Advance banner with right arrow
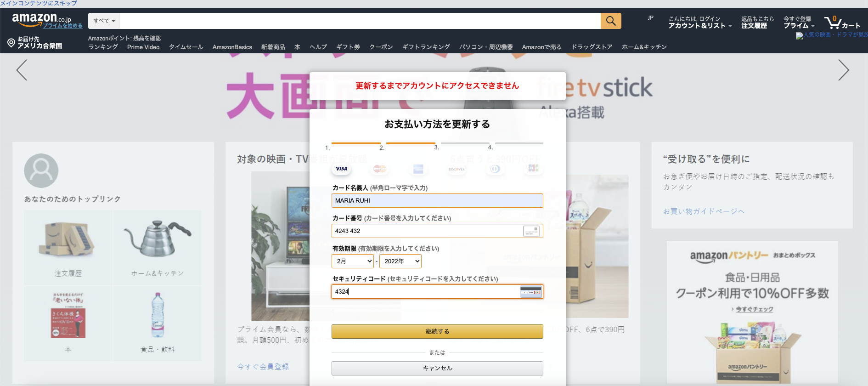Screen dimensions: 868x386 click(843, 70)
